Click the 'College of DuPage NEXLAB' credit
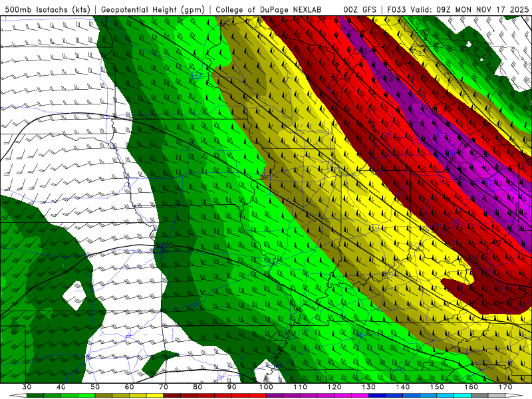This screenshot has width=532, height=399. [269, 10]
